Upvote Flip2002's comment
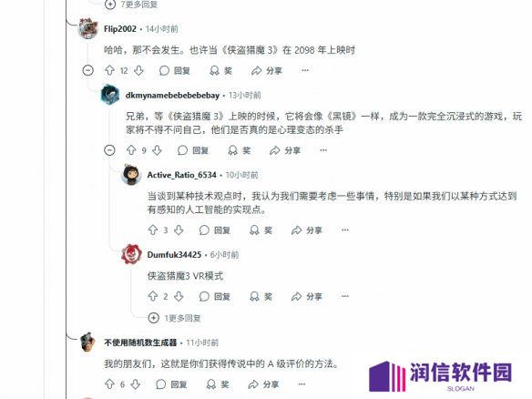532x399 pixels. click(x=109, y=70)
